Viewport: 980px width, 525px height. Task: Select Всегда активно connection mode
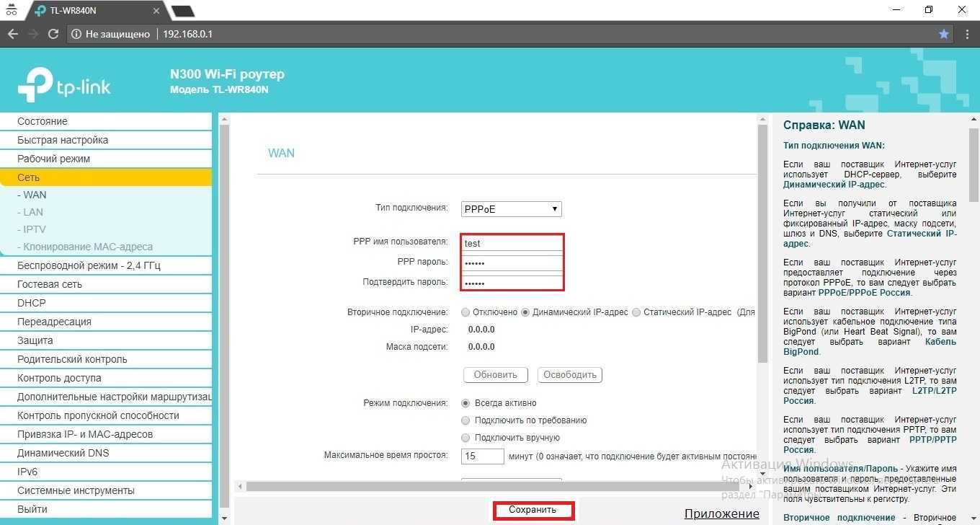click(465, 403)
